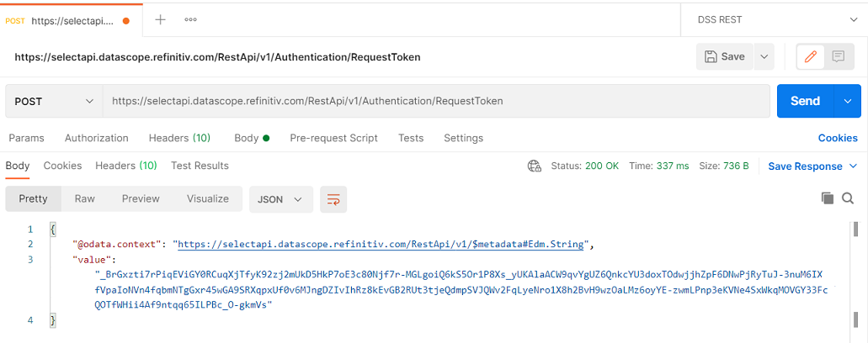The width and height of the screenshot is (868, 343).
Task: Open the JSON format dropdown
Action: (281, 199)
